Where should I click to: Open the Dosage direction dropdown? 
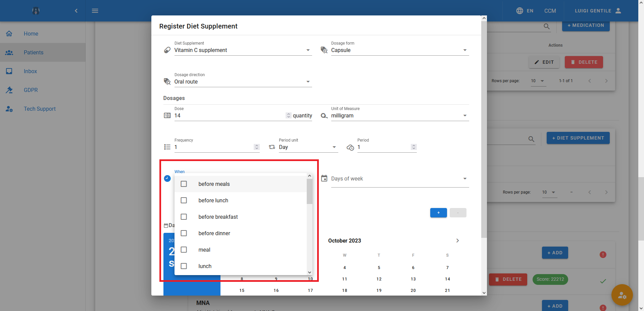pos(308,82)
